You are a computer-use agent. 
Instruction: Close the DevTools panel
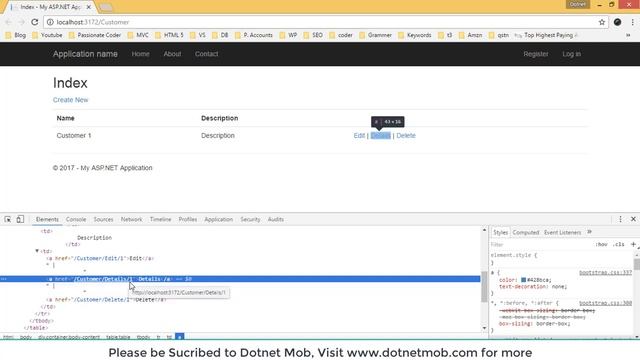(633, 219)
